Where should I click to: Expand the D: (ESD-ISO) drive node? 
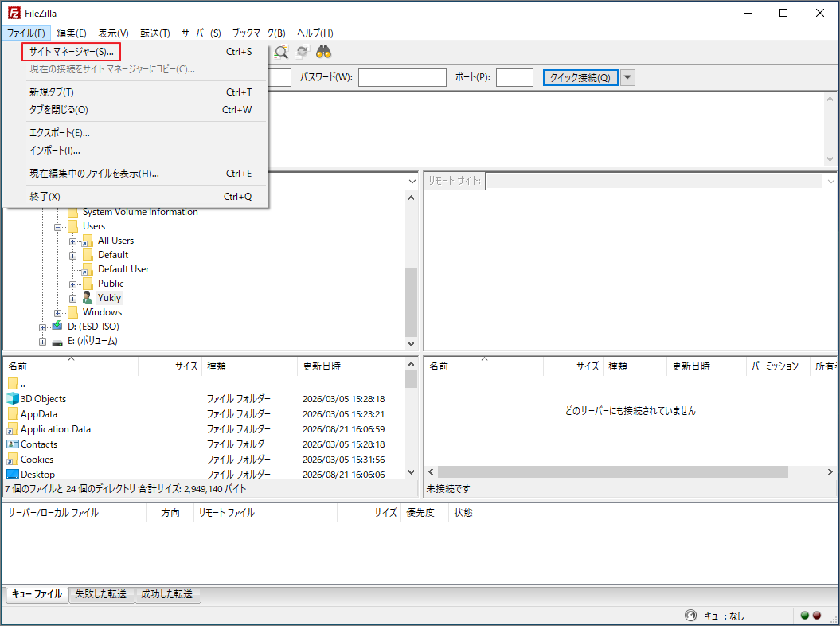43,327
